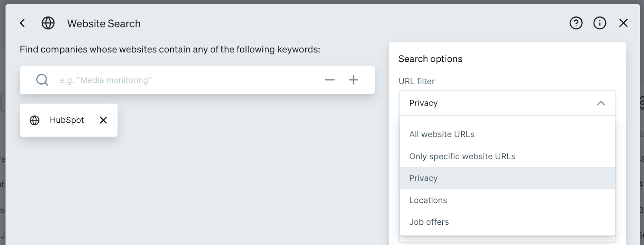Click the plus icon to add keyword

[353, 80]
